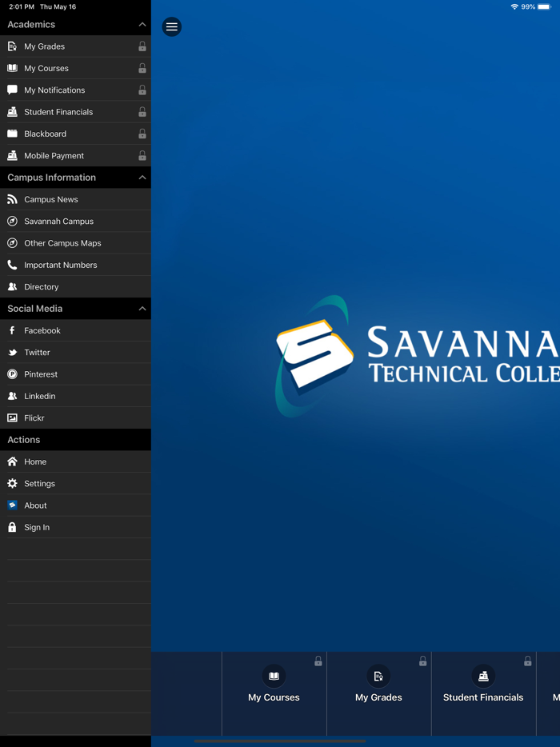Tap the lock on My Courses bottom tile
Viewport: 560px width, 747px height.
[x=318, y=661]
